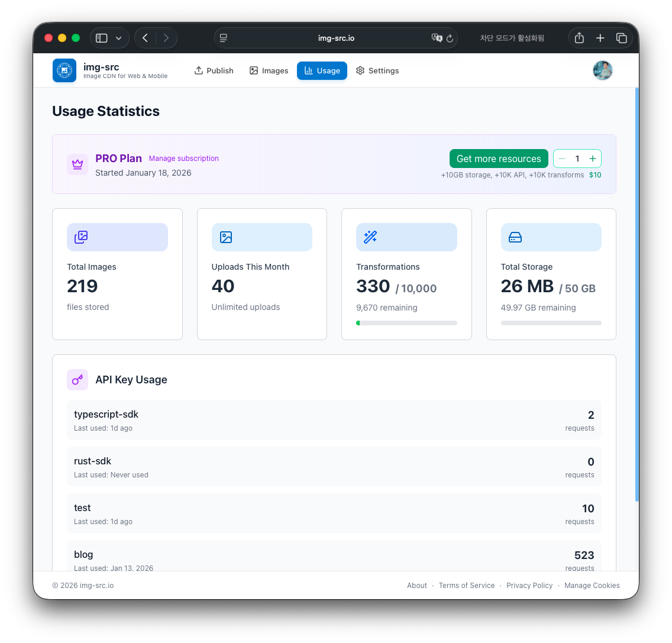672x643 pixels.
Task: Open the Manage subscription link
Action: click(x=184, y=158)
